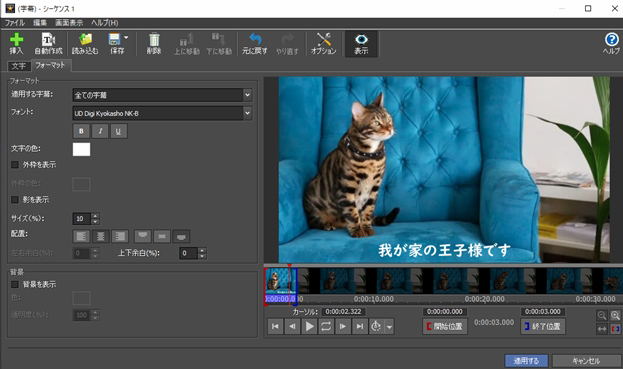
Task: Align subtitle text left
Action: (x=81, y=236)
